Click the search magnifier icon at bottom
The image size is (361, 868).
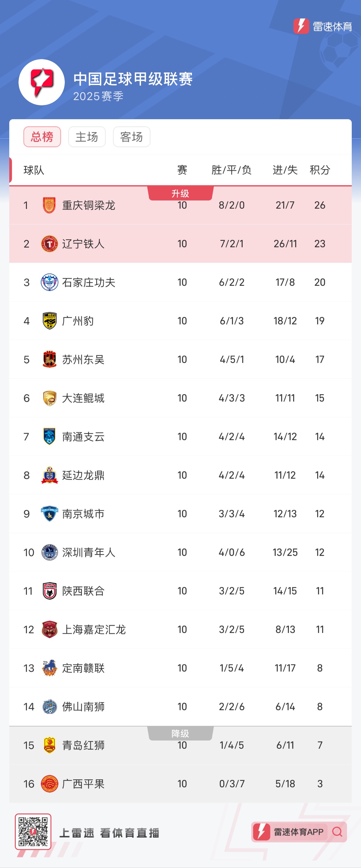coord(337,832)
